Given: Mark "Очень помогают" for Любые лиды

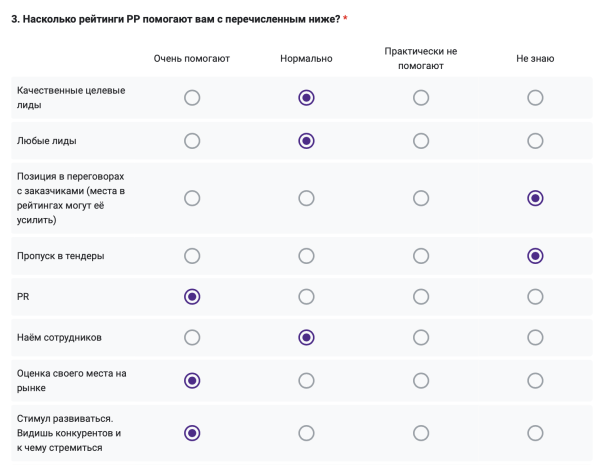Looking at the screenshot, I should [x=192, y=140].
